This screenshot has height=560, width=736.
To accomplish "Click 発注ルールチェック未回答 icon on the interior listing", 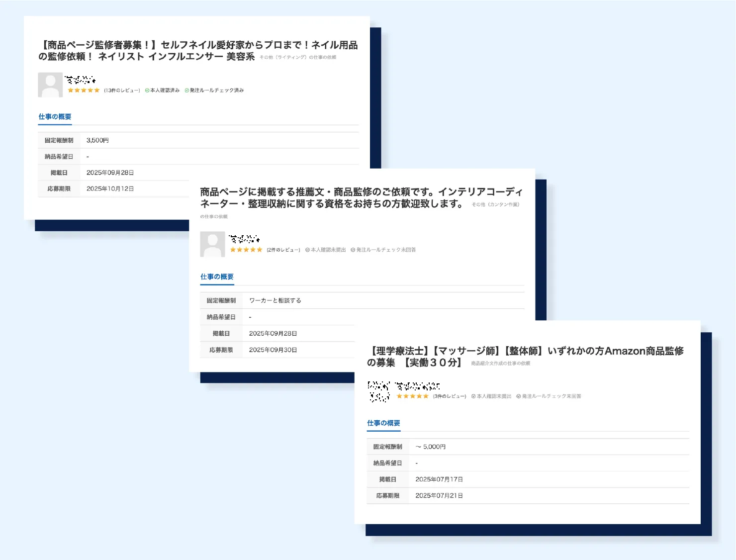I will [353, 250].
